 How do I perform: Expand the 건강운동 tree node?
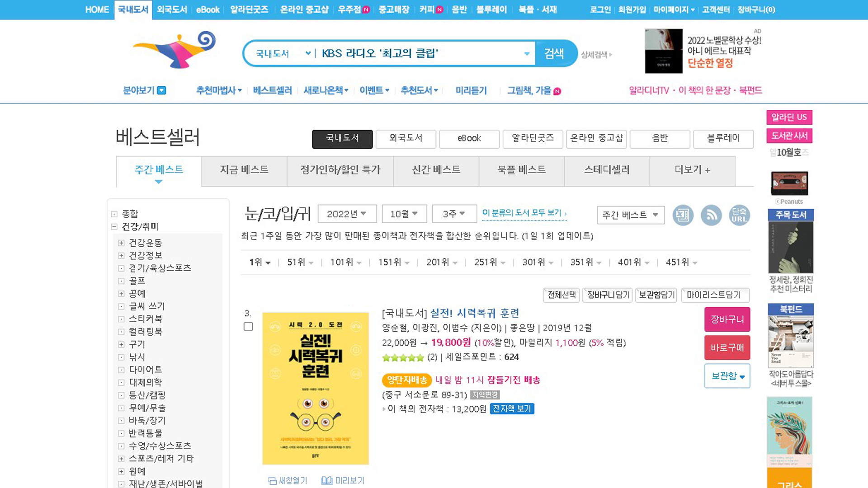(x=121, y=243)
